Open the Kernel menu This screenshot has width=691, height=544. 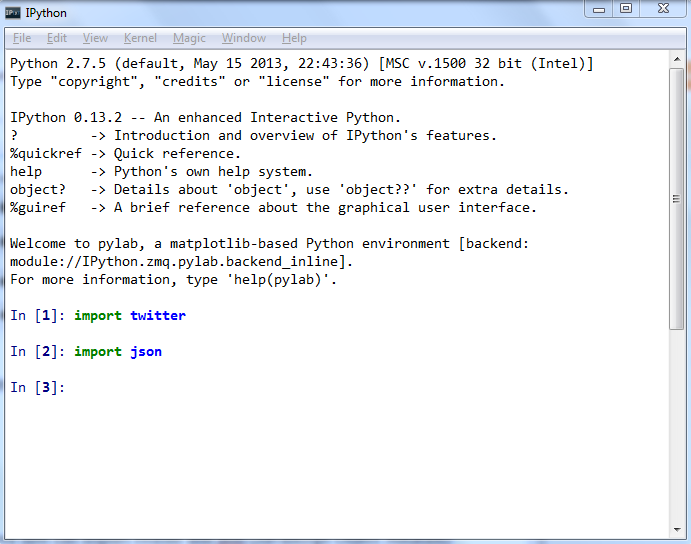click(x=140, y=38)
